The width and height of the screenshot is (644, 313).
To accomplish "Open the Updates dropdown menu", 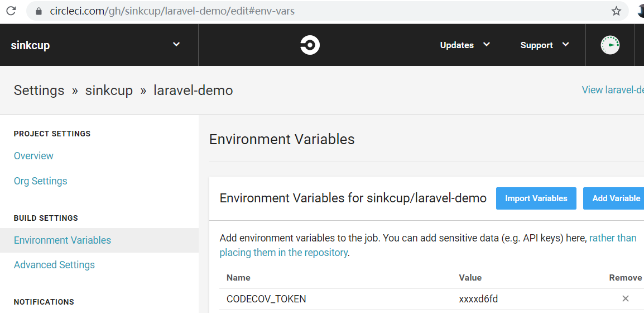I will [x=465, y=45].
